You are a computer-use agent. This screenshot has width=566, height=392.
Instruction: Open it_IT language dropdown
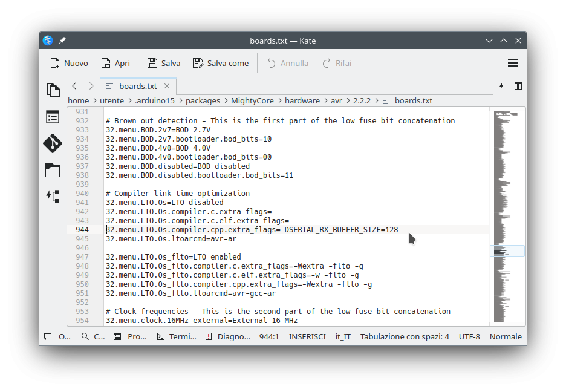(x=343, y=336)
